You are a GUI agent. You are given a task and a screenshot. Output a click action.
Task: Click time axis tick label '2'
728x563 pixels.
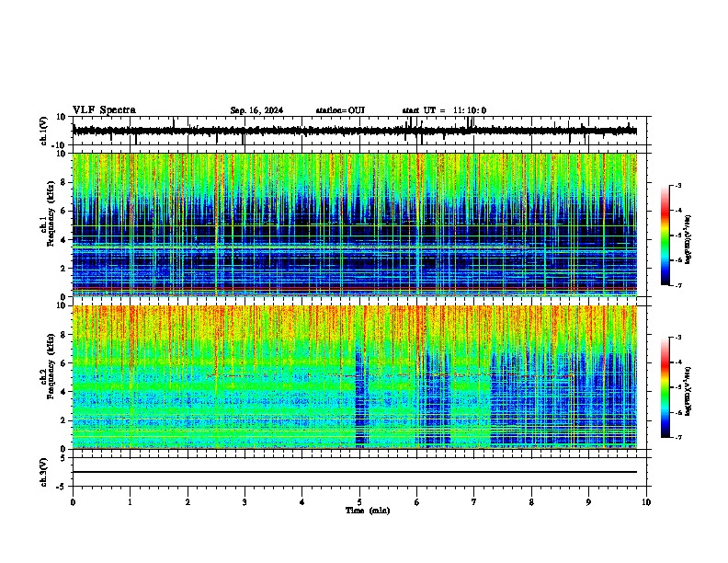(x=188, y=502)
